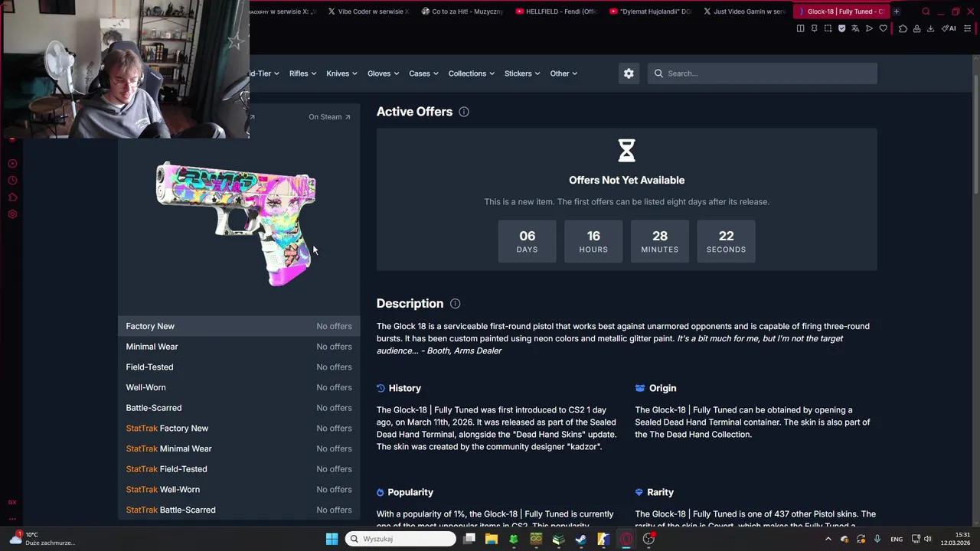This screenshot has height=551, width=980.
Task: Select the Minimal Wear row
Action: click(239, 347)
